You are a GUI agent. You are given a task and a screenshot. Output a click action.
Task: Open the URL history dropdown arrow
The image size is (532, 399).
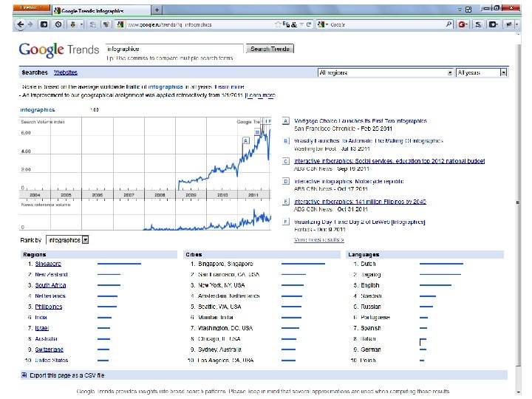click(x=301, y=24)
